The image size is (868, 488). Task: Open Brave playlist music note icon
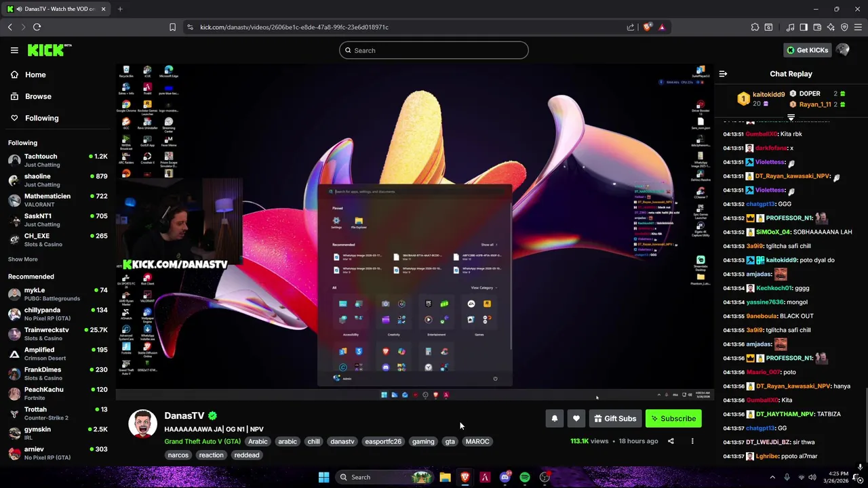coord(790,27)
